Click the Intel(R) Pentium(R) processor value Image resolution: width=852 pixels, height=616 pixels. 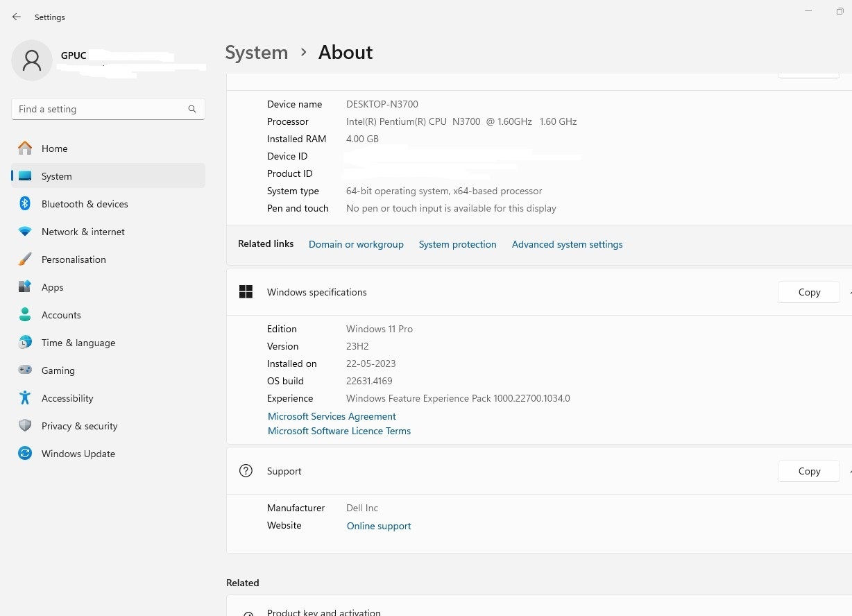tap(461, 121)
